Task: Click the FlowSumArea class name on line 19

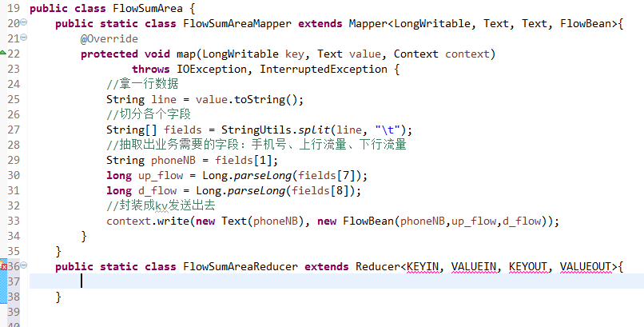Action: (x=148, y=8)
